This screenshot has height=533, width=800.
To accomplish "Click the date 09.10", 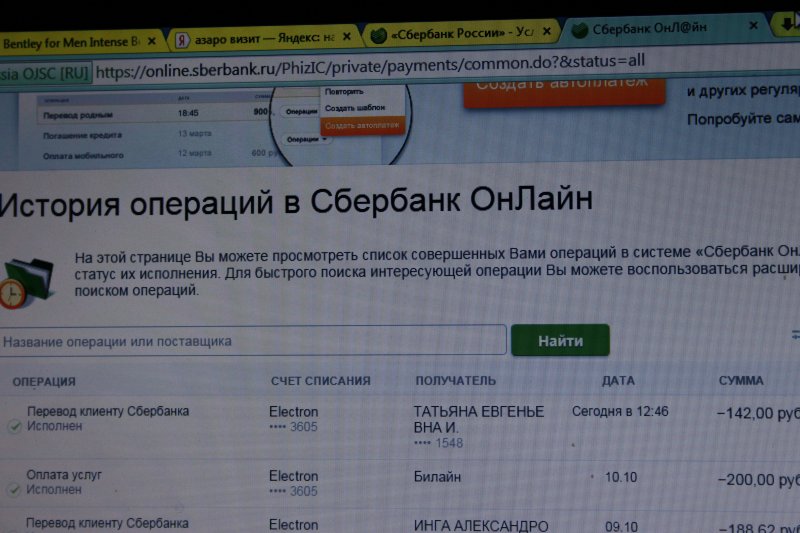I will pyautogui.click(x=621, y=526).
